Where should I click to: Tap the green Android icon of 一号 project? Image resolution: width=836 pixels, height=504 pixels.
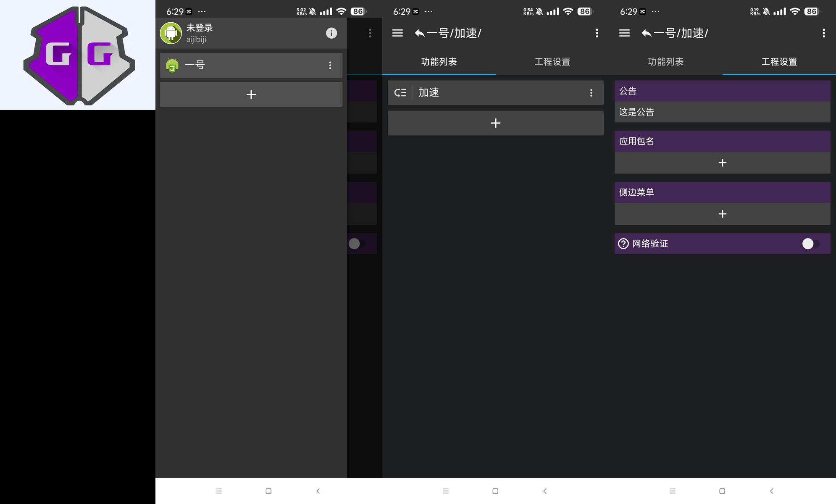tap(172, 65)
